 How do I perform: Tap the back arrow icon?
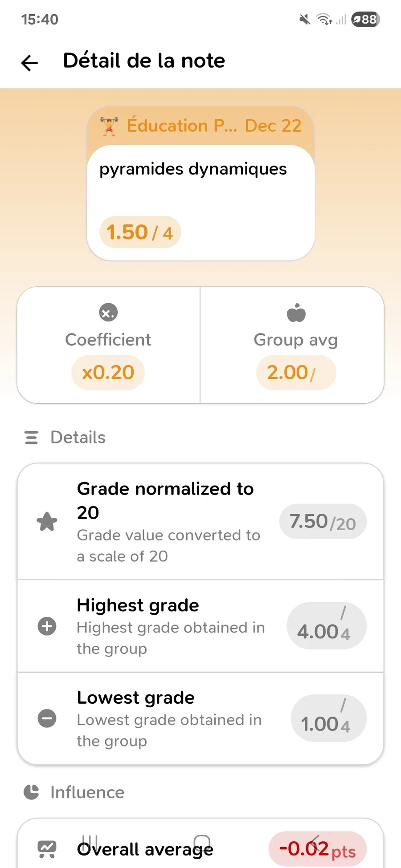coord(30,63)
